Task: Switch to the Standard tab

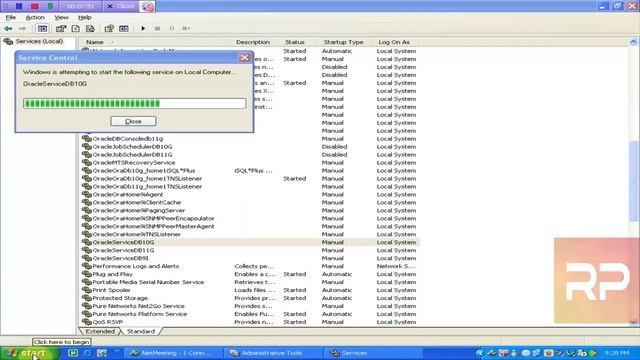Action: click(141, 331)
